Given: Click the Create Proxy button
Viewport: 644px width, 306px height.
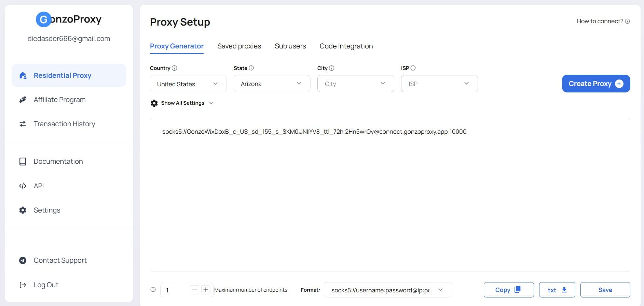Looking at the screenshot, I should click(596, 84).
